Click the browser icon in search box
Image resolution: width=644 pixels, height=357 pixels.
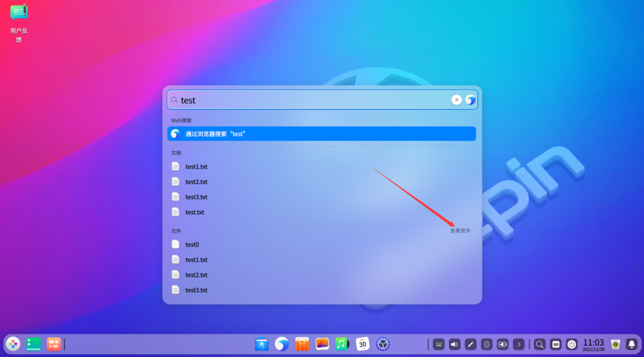pos(470,100)
